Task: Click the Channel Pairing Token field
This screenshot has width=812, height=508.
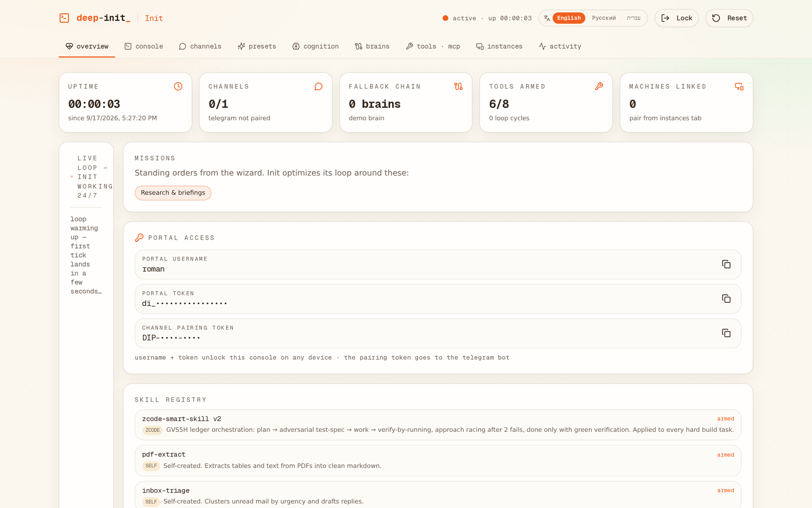Action: tap(438, 333)
